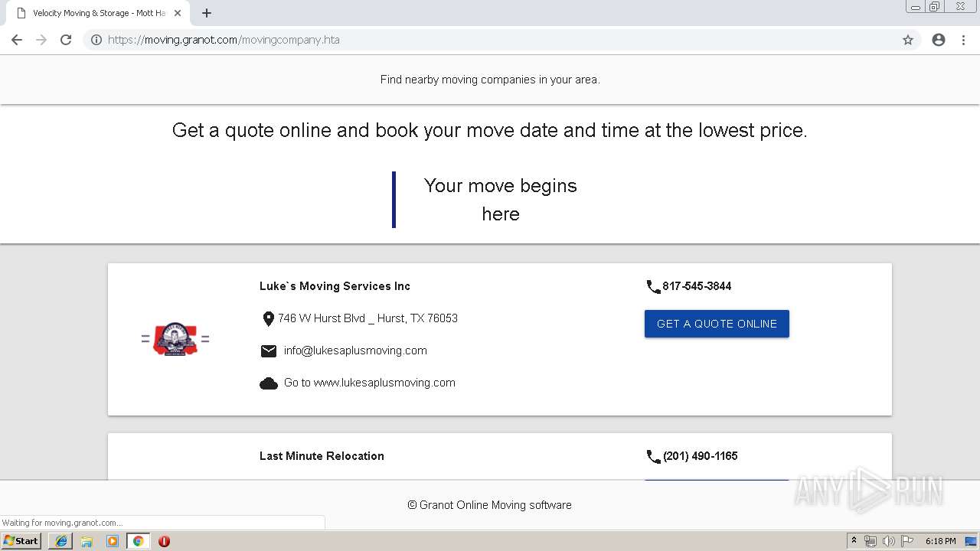Select the address 746 W Hurst Blvd

[x=367, y=318]
